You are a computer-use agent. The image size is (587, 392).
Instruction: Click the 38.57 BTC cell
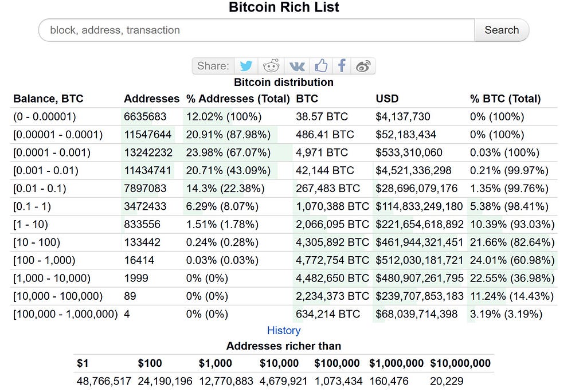pyautogui.click(x=322, y=117)
